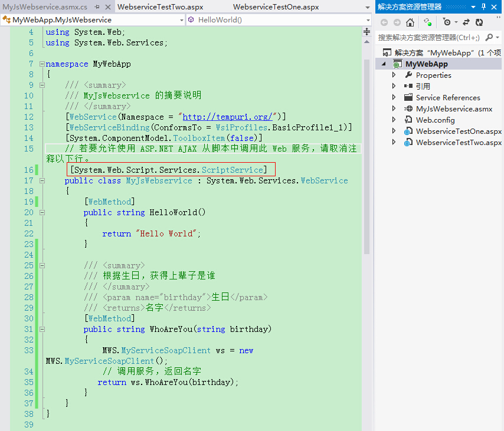Click the WebserviceTestTwo.aspx file icon in tree

tap(408, 142)
